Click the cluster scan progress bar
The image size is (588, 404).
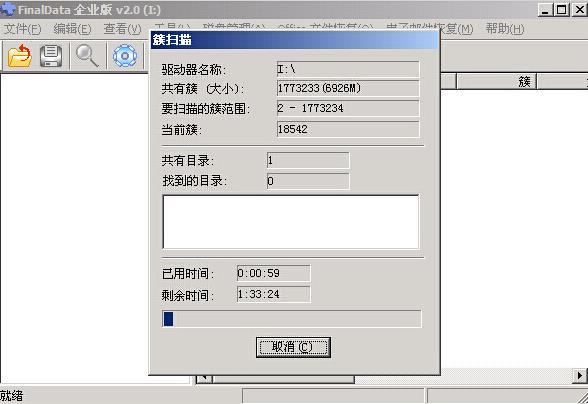click(x=292, y=318)
